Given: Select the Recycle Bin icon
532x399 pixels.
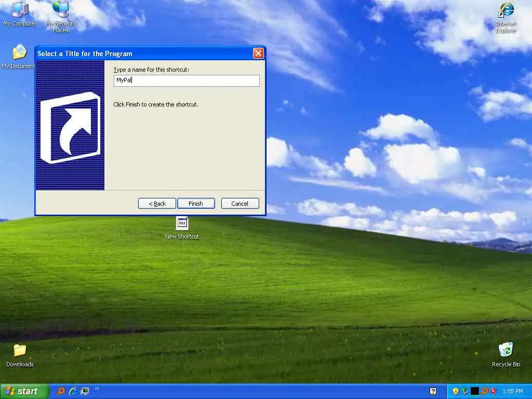Looking at the screenshot, I should pyautogui.click(x=506, y=354).
